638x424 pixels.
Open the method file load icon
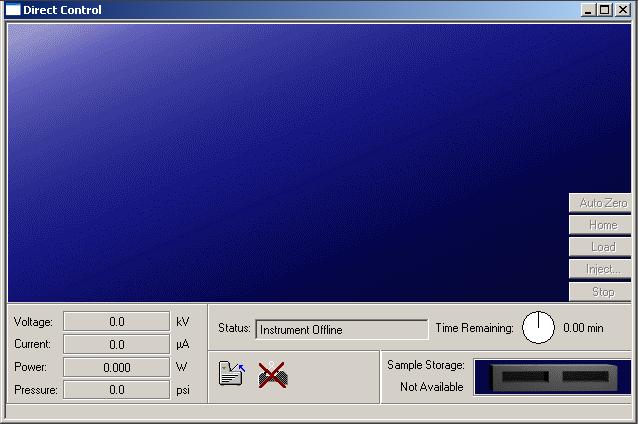[232, 373]
